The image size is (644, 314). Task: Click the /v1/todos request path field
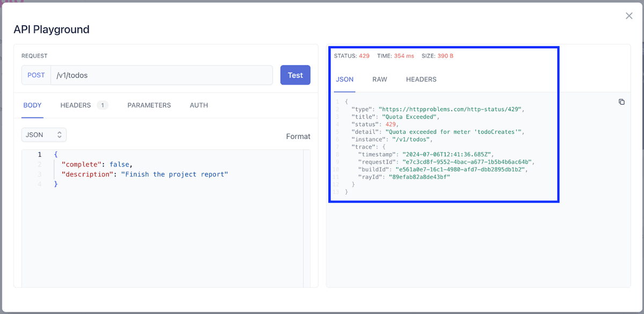tap(161, 75)
